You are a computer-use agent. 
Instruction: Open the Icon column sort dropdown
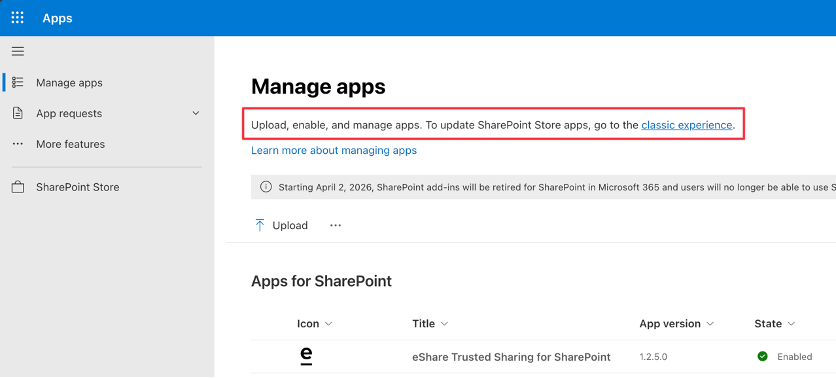pos(328,324)
